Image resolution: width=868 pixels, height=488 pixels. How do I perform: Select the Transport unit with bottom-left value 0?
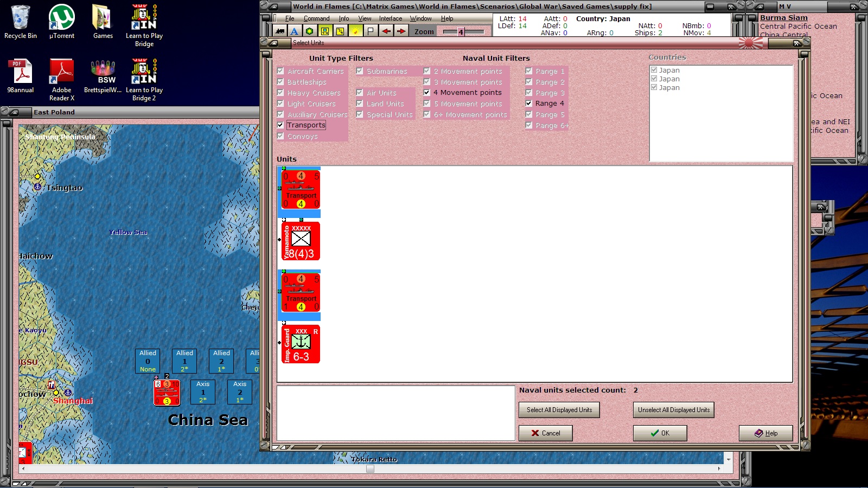[x=301, y=189]
